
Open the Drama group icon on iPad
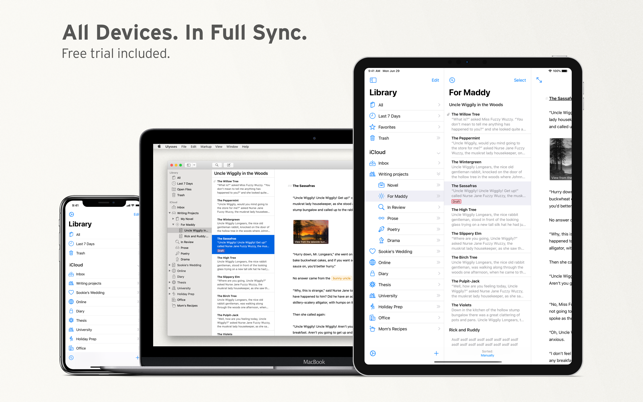click(381, 240)
